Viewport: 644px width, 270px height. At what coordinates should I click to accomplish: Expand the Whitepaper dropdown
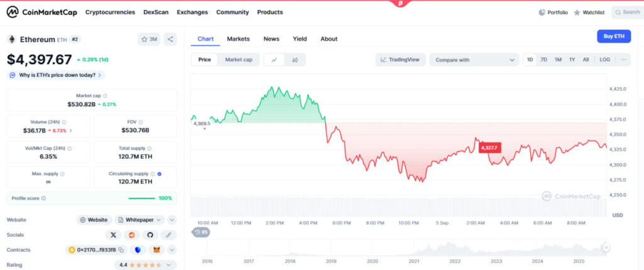(140, 220)
